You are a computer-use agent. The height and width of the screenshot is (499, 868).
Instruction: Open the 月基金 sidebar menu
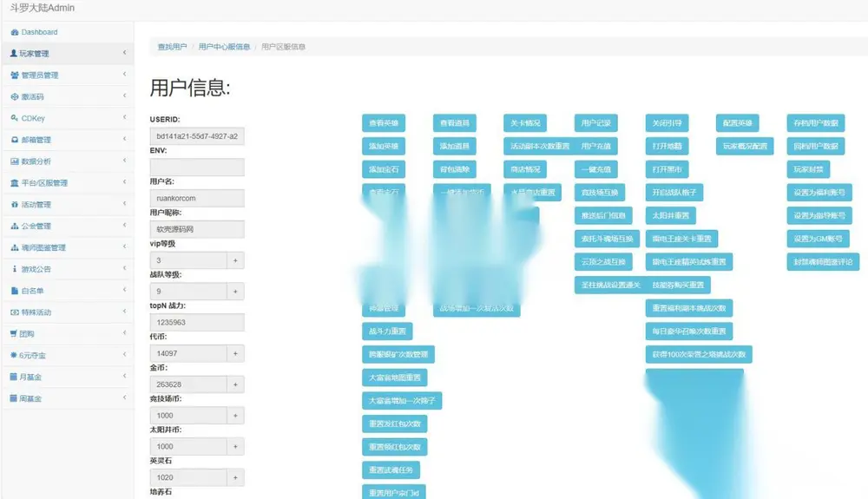click(x=68, y=377)
